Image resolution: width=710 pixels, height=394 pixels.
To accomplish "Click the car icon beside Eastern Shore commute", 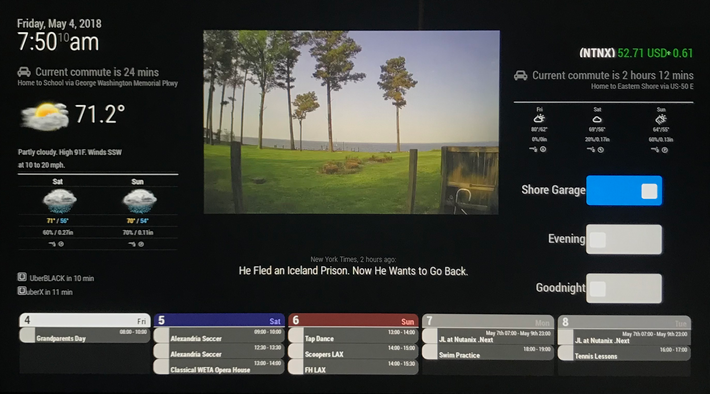I will (521, 75).
